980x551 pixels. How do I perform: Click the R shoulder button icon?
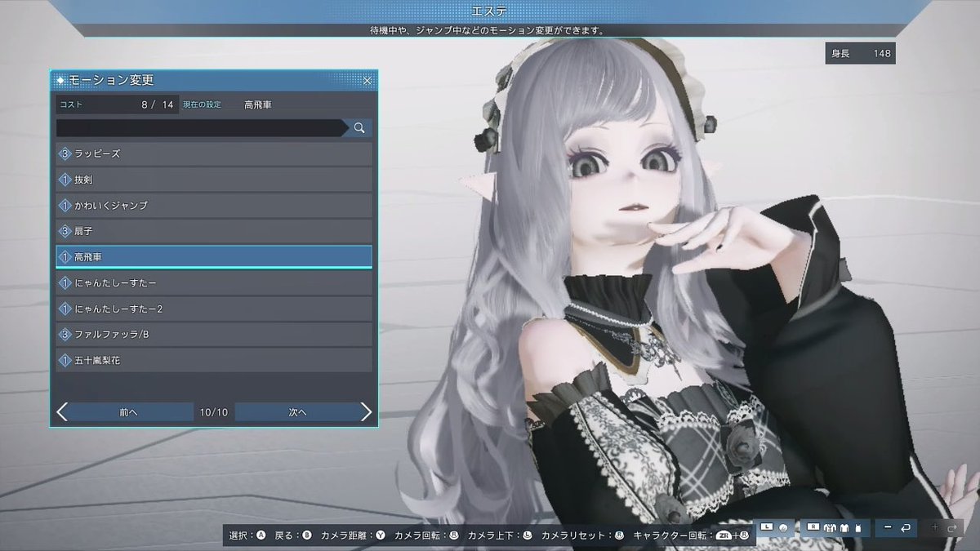coord(813,527)
